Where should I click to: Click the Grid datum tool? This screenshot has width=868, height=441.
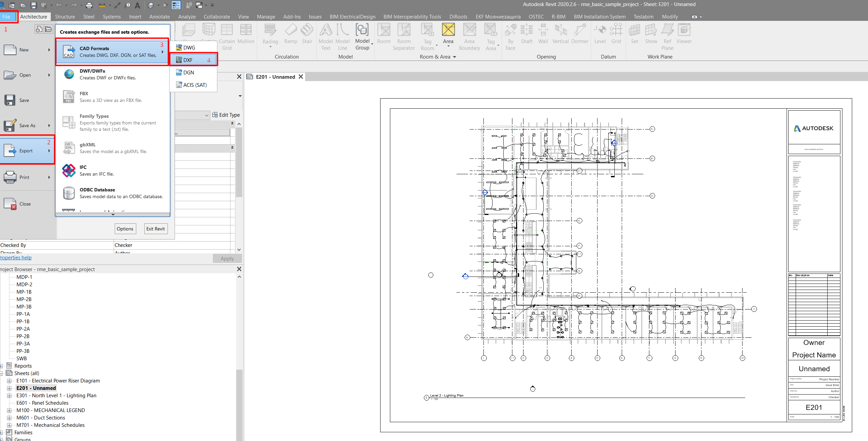click(x=616, y=34)
